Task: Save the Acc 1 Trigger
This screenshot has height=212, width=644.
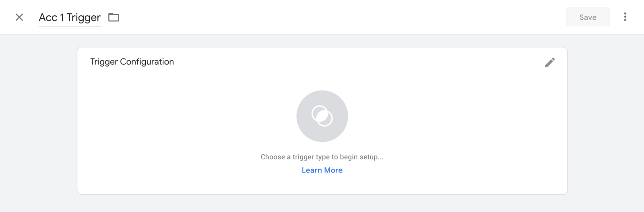Action: 588,17
